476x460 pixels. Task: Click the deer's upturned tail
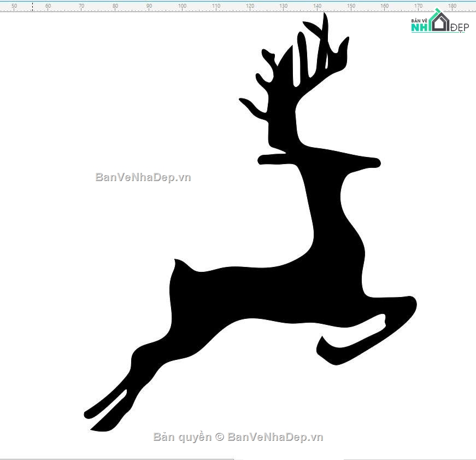tap(180, 266)
